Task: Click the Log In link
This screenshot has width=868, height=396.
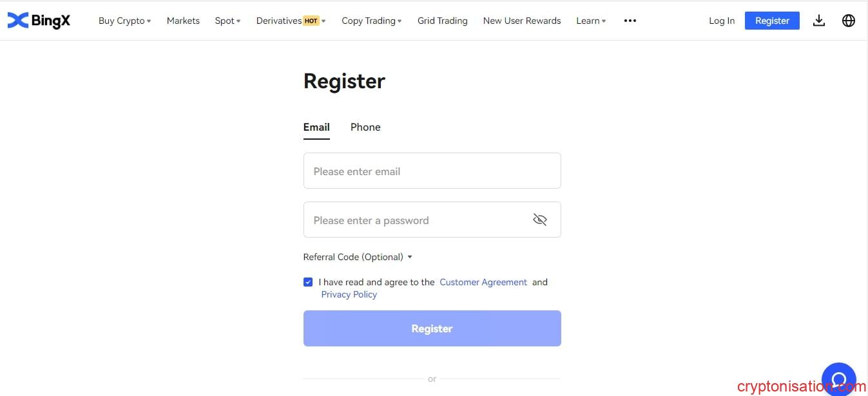Action: click(x=722, y=21)
